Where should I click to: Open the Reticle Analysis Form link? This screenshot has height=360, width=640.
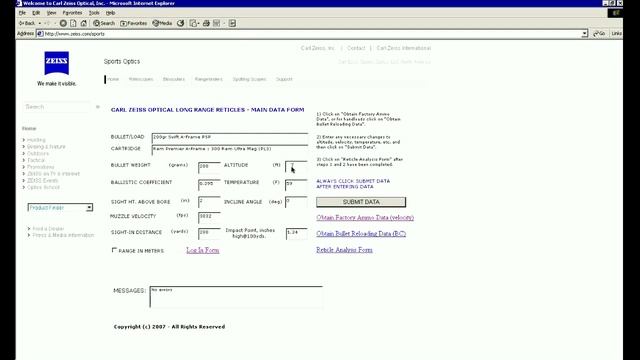click(x=344, y=250)
